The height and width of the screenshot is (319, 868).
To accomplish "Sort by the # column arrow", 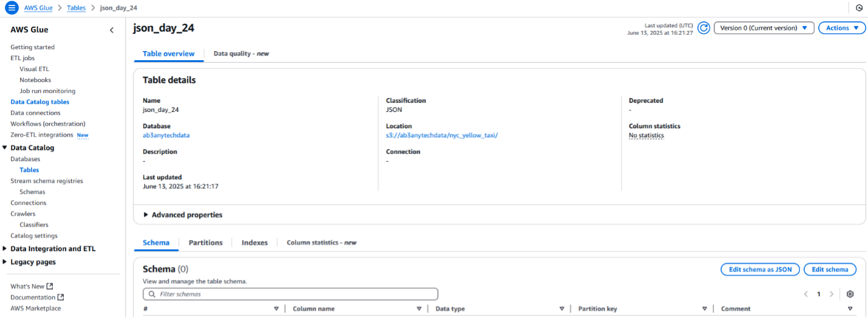I will click(x=276, y=309).
